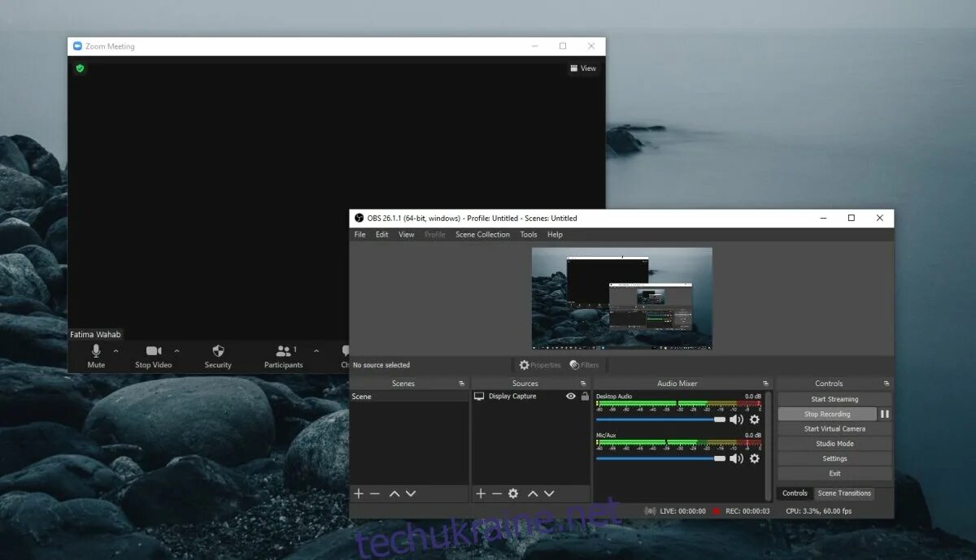Screen dimensions: 976x560
Task: Click Stop Recording in OBS
Action: [x=827, y=414]
